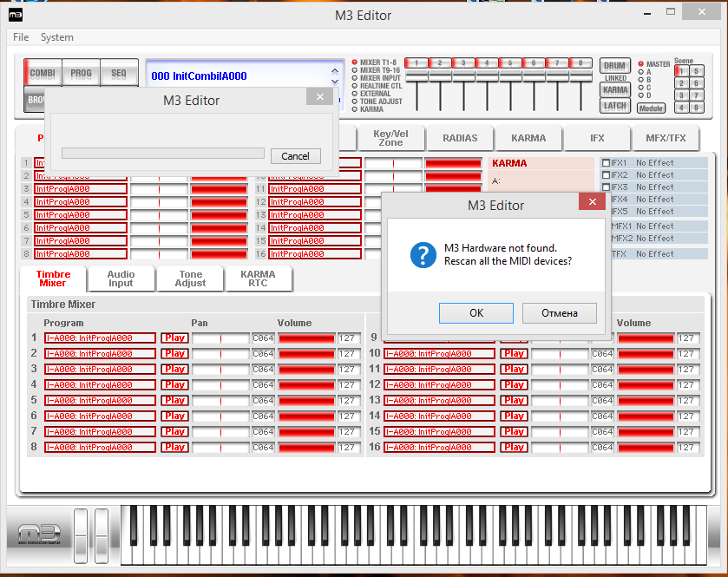
Task: Step combi selector up with the up arrow
Action: 335,70
